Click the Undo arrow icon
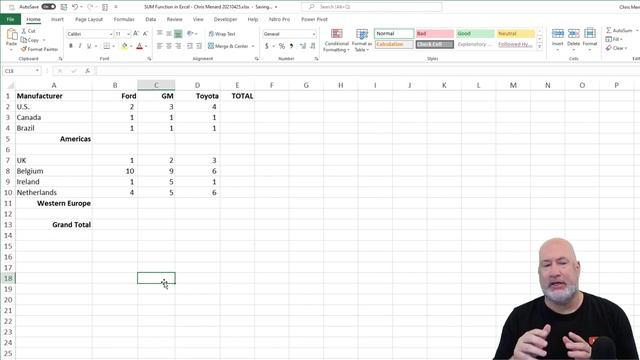Image resolution: width=640 pixels, height=360 pixels. pos(75,7)
